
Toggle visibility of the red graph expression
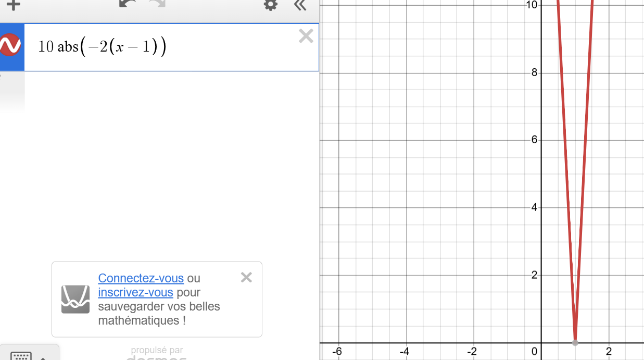[x=10, y=46]
